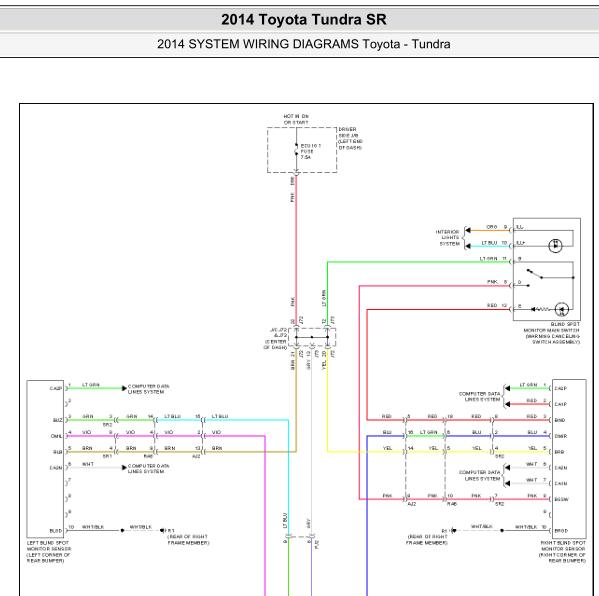The image size is (599, 596).
Task: Click '2014 SYSTEM WIRING DIAGRAMS Toyota - Tundra' subtitle
Action: [303, 44]
